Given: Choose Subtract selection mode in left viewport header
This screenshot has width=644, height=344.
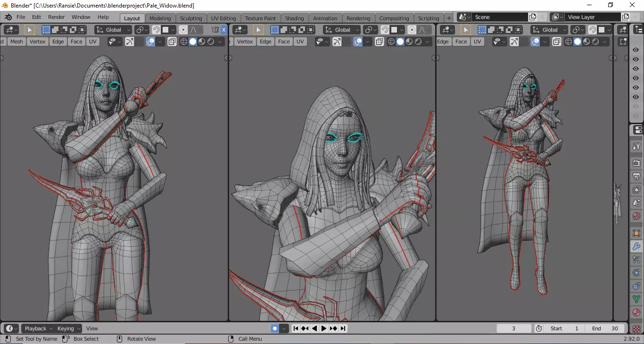Looking at the screenshot, I should coord(64,30).
